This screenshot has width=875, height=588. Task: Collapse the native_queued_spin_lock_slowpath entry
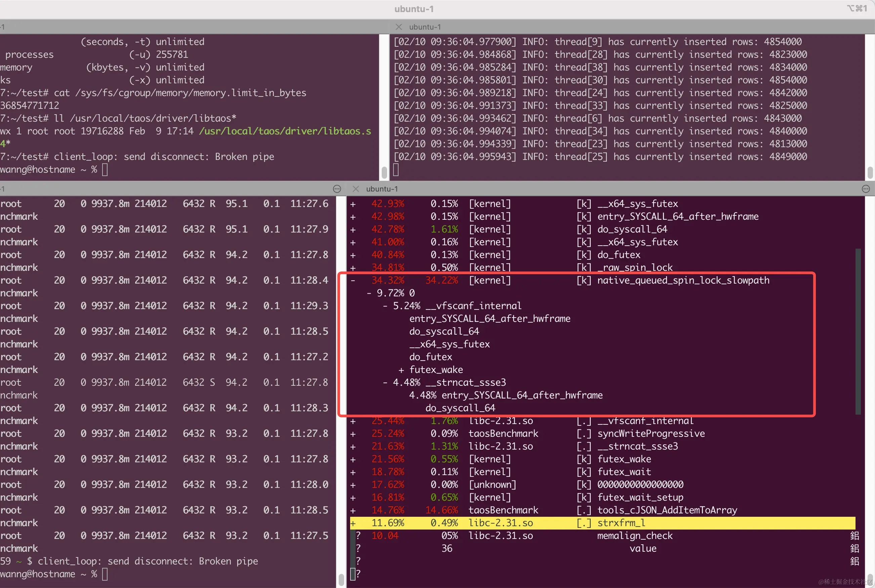(352, 281)
